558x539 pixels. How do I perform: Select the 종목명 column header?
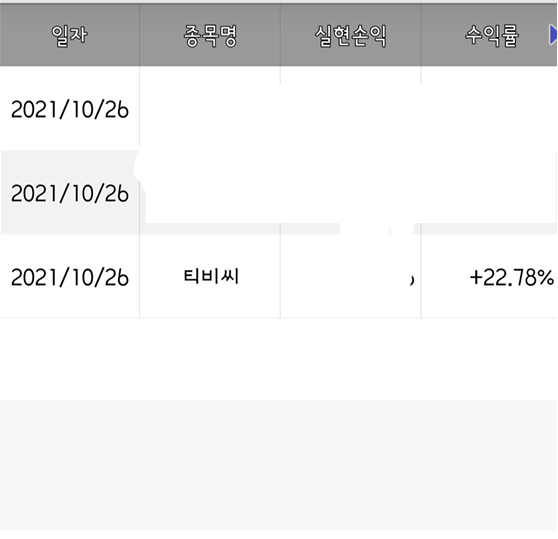tap(210, 36)
